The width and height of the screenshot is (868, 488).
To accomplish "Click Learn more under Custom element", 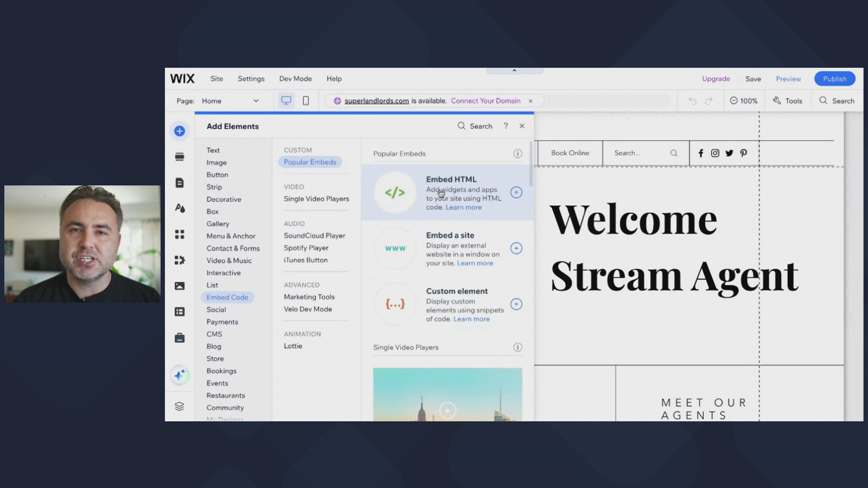I will [471, 319].
